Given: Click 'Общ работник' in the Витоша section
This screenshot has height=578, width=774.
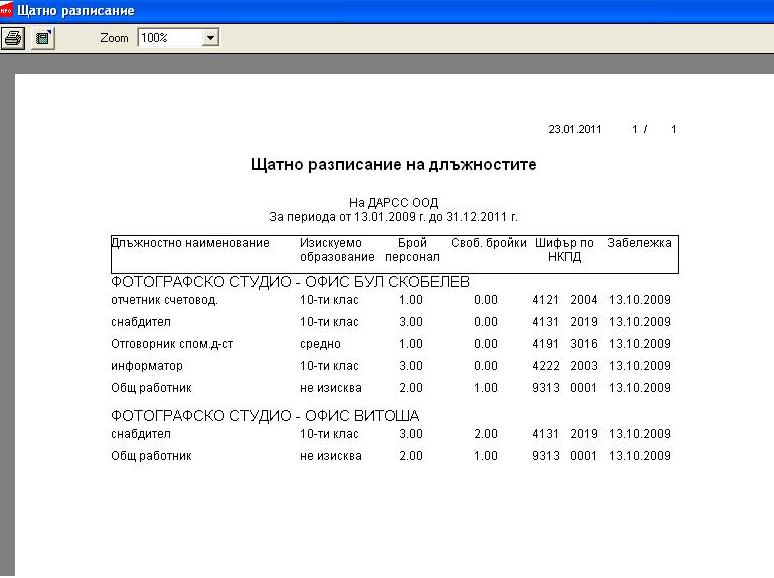Looking at the screenshot, I should 151,456.
